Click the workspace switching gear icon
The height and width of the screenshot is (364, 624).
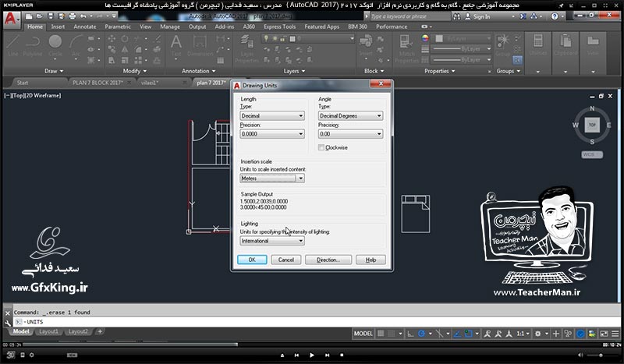point(537,334)
